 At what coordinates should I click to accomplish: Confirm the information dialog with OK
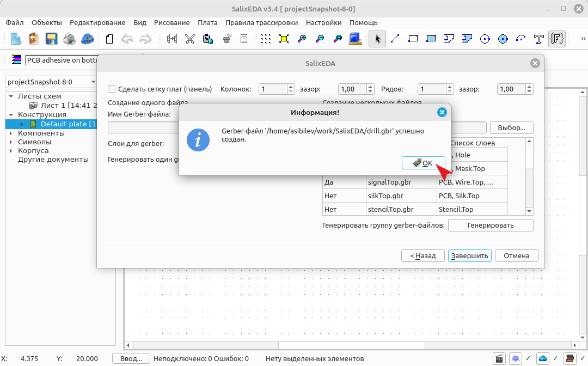(424, 163)
